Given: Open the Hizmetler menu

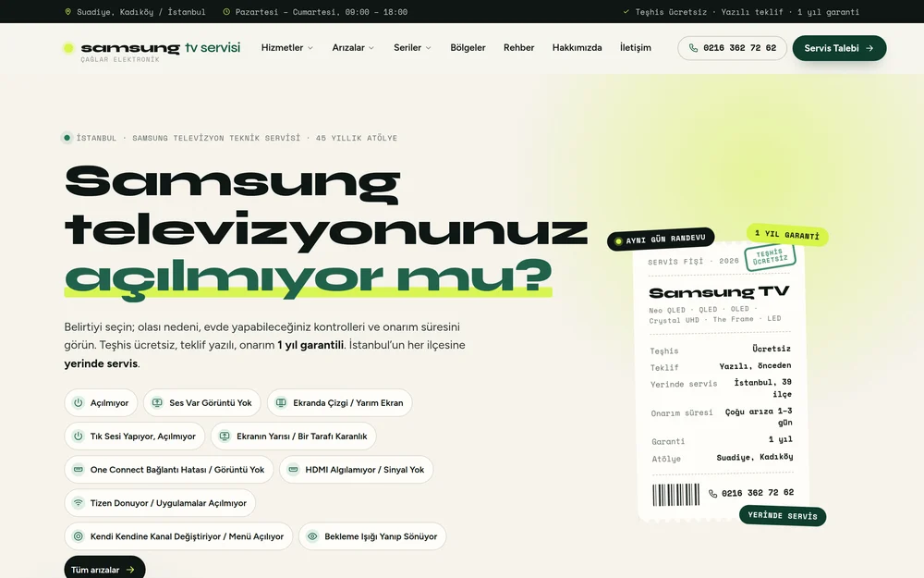Looking at the screenshot, I should coord(287,48).
